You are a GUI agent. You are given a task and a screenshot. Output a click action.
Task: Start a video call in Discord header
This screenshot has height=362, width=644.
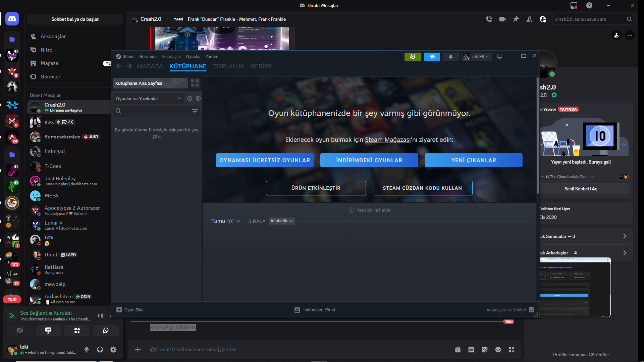502,19
